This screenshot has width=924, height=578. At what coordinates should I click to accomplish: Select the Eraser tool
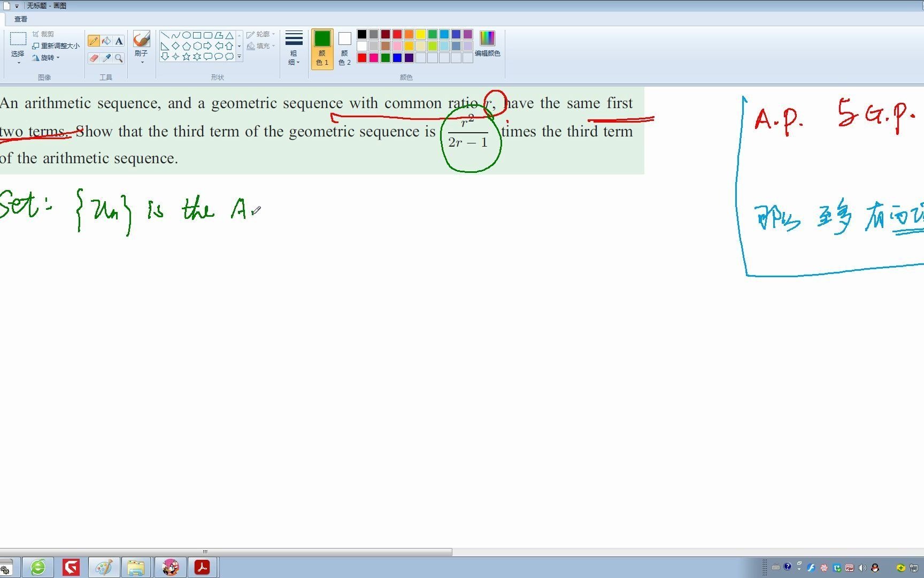(94, 57)
